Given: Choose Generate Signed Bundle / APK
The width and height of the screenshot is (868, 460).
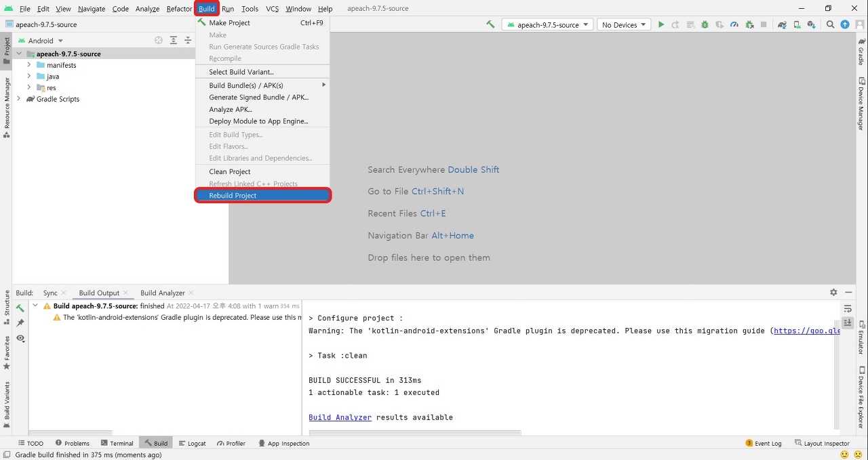Looking at the screenshot, I should tap(262, 97).
